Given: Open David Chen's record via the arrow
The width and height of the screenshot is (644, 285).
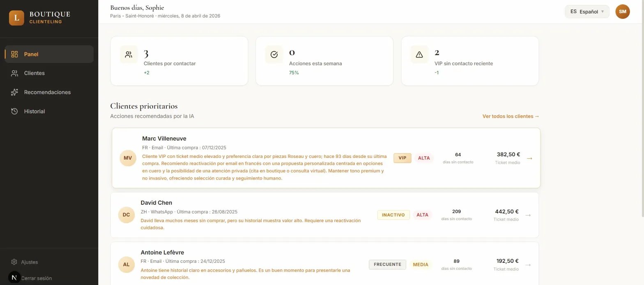Looking at the screenshot, I should (528, 215).
